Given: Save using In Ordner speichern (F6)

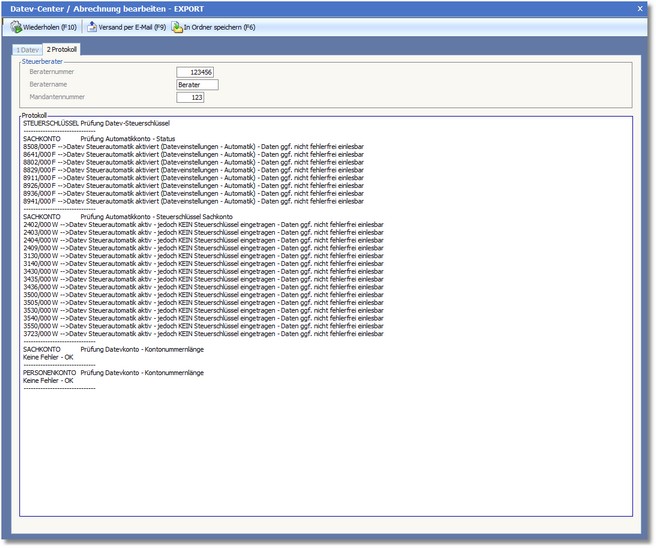Looking at the screenshot, I should 218,27.
